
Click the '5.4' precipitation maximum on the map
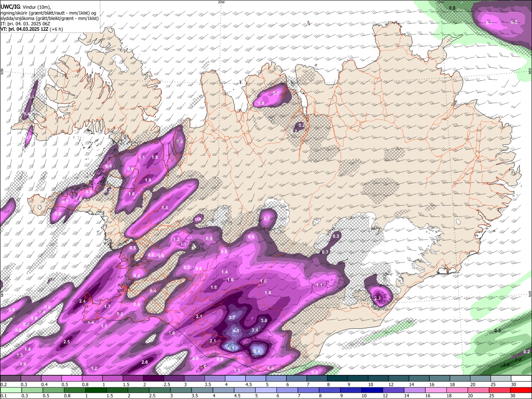coord(257,352)
